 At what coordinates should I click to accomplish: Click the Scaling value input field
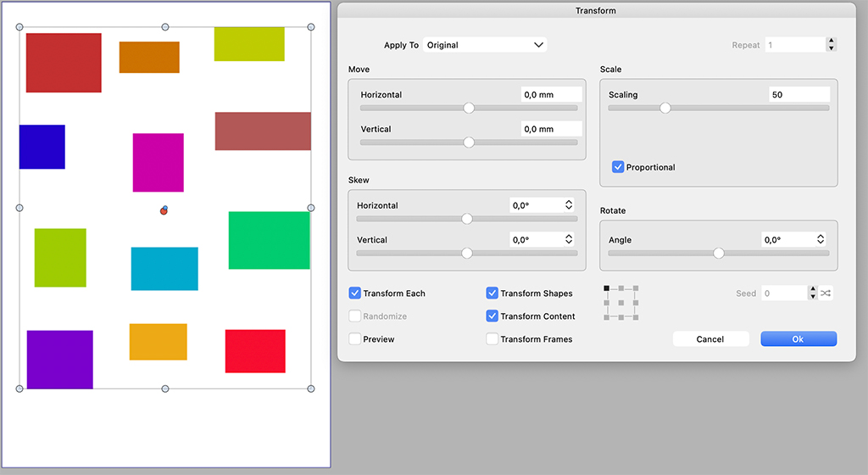pyautogui.click(x=798, y=95)
